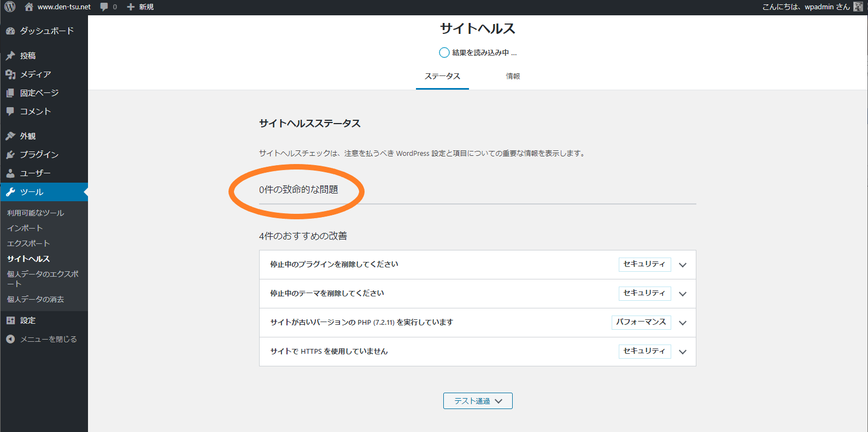Open the メディア menu item
Screen dimensions: 868x432
point(36,74)
